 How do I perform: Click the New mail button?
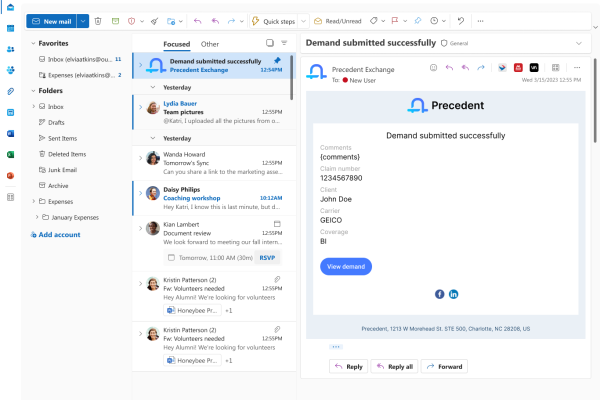coord(52,21)
